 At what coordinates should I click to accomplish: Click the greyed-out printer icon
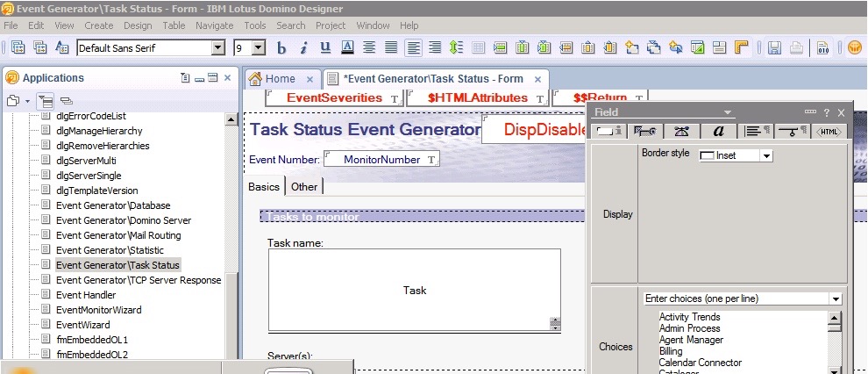pos(797,48)
